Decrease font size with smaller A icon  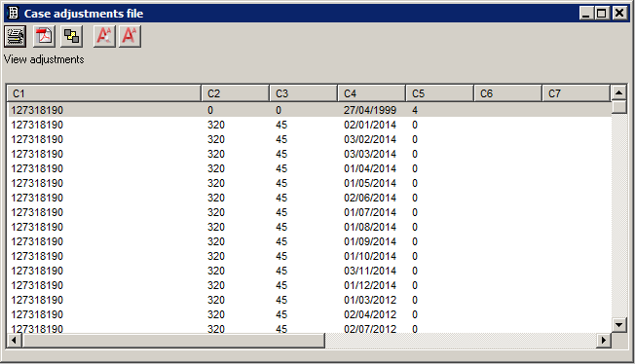tap(104, 36)
